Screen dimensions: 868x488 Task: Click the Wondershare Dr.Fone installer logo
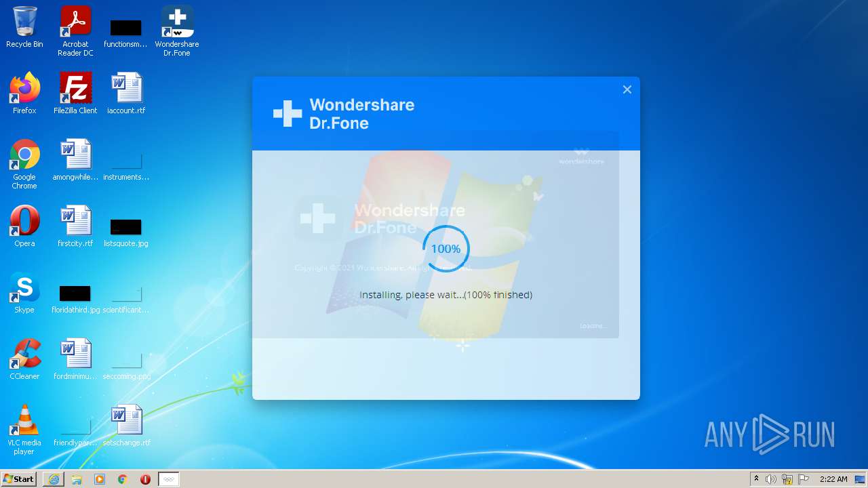(x=343, y=114)
